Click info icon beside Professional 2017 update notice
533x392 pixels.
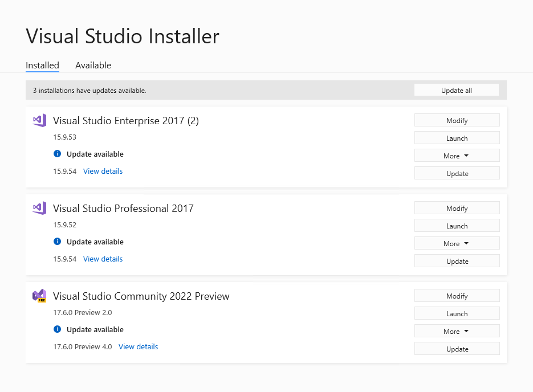point(58,242)
